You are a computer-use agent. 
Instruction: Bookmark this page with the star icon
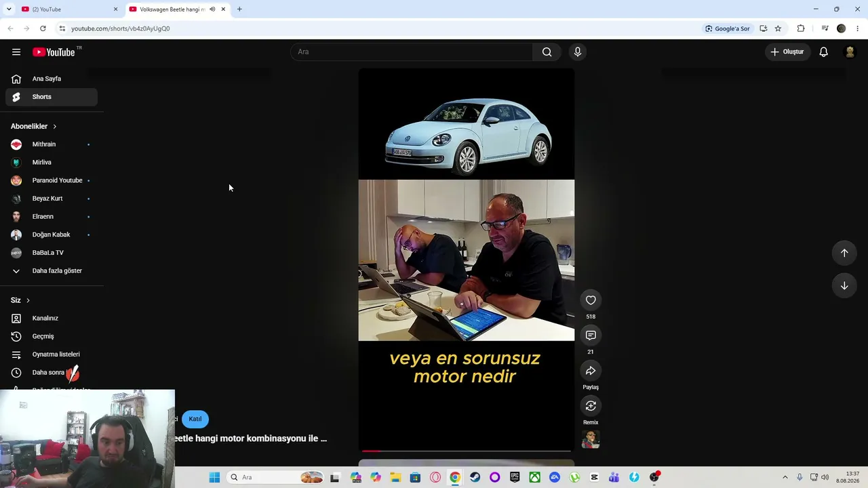pos(778,28)
